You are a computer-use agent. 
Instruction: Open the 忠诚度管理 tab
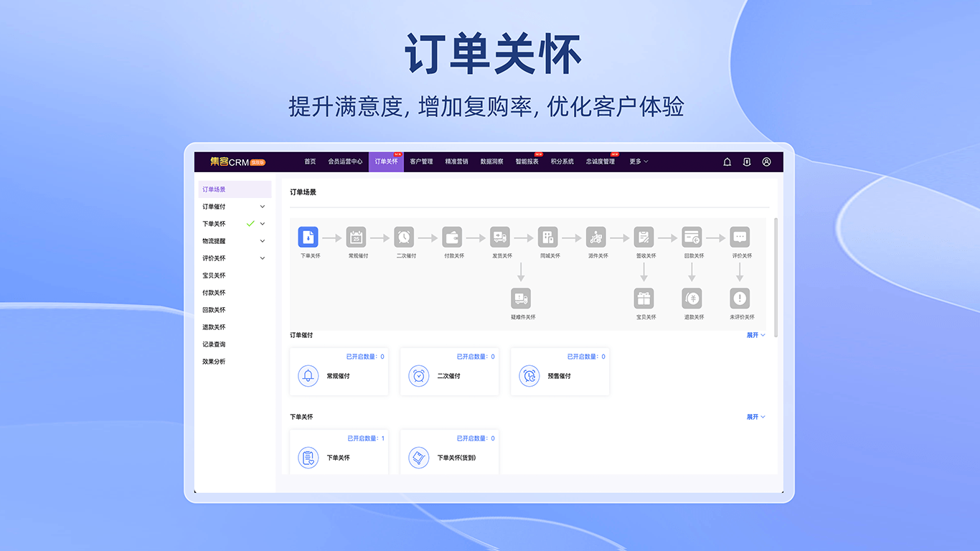(x=600, y=162)
